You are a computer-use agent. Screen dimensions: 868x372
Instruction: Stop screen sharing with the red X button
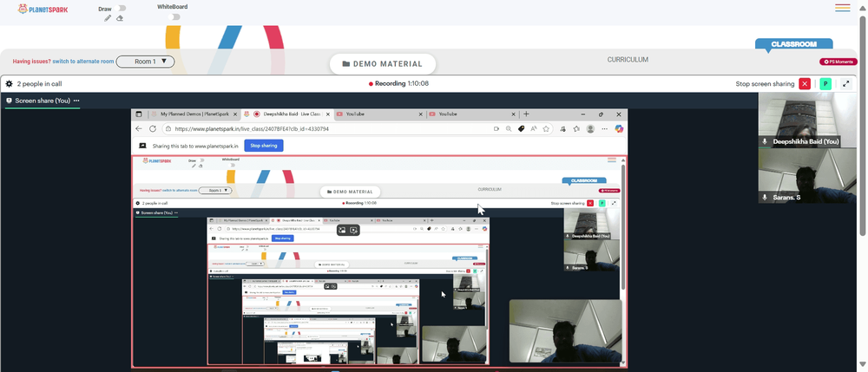click(x=805, y=84)
